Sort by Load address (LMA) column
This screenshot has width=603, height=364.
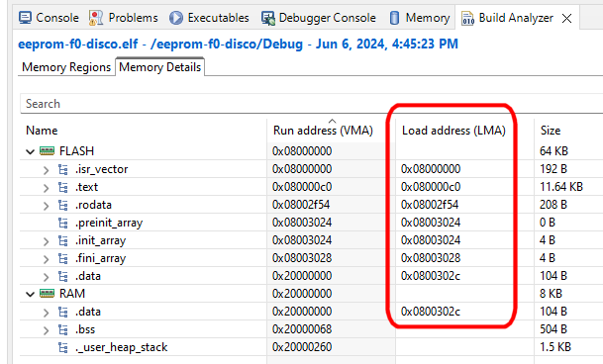click(453, 131)
